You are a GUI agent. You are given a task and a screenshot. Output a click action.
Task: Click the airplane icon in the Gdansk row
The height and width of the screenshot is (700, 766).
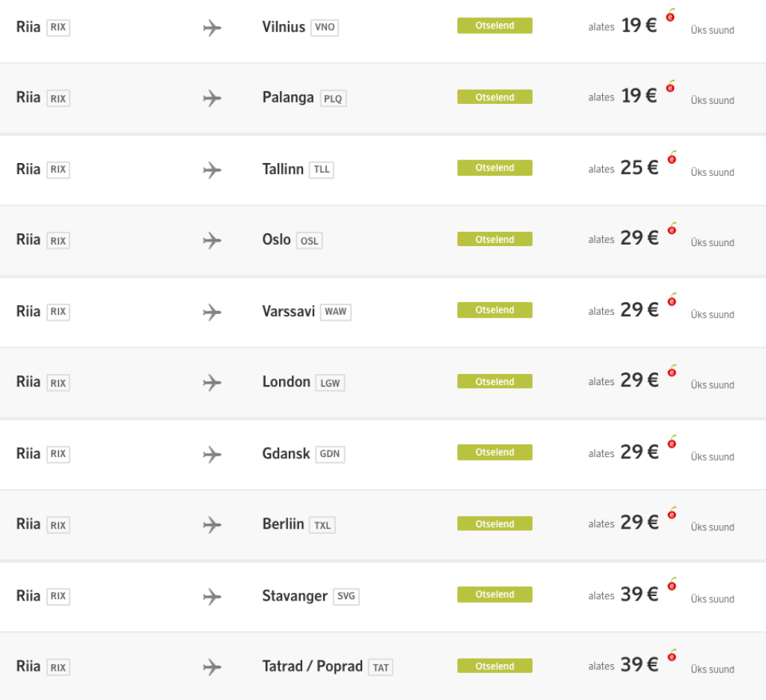click(x=212, y=454)
